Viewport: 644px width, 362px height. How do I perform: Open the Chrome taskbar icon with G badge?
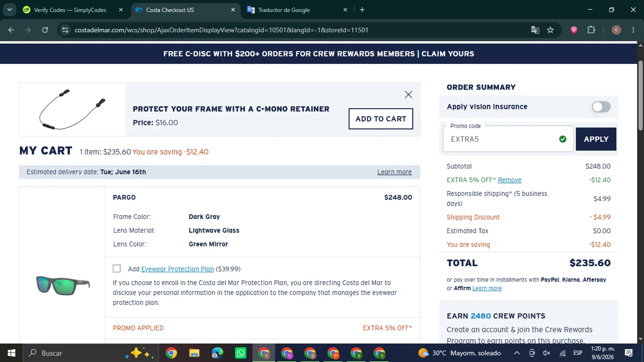(310, 353)
